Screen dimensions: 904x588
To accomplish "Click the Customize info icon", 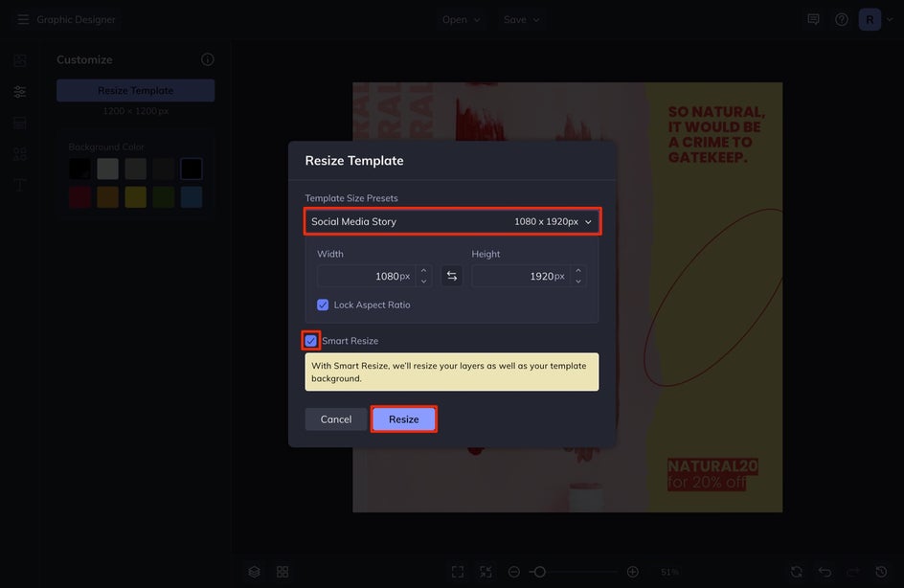I will pyautogui.click(x=208, y=59).
